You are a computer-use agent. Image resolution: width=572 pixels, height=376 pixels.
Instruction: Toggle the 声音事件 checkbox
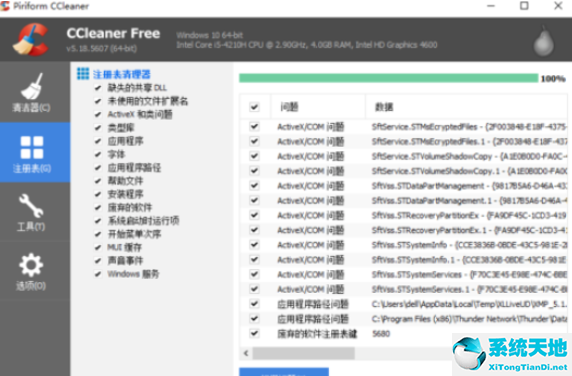point(98,261)
